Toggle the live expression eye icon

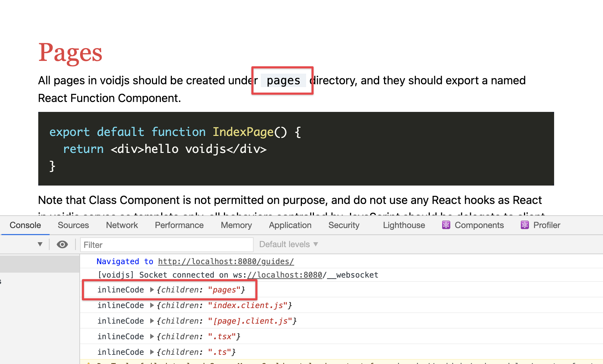coord(62,245)
